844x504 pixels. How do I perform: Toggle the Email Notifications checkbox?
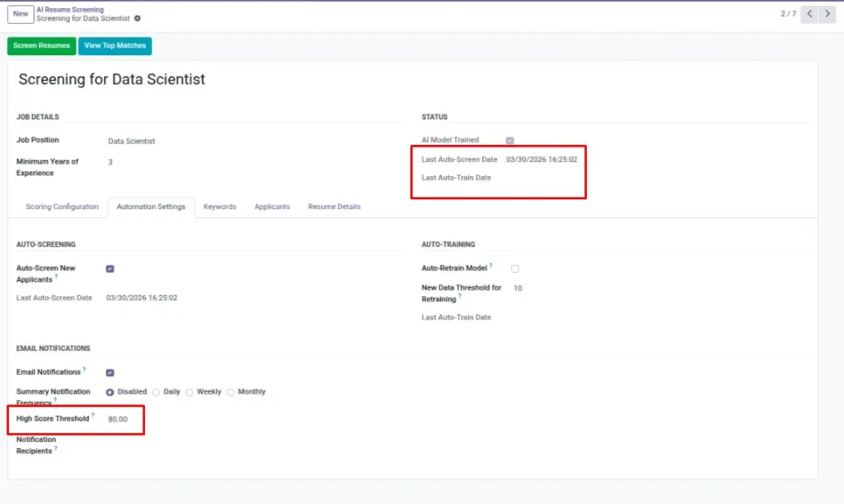point(110,373)
